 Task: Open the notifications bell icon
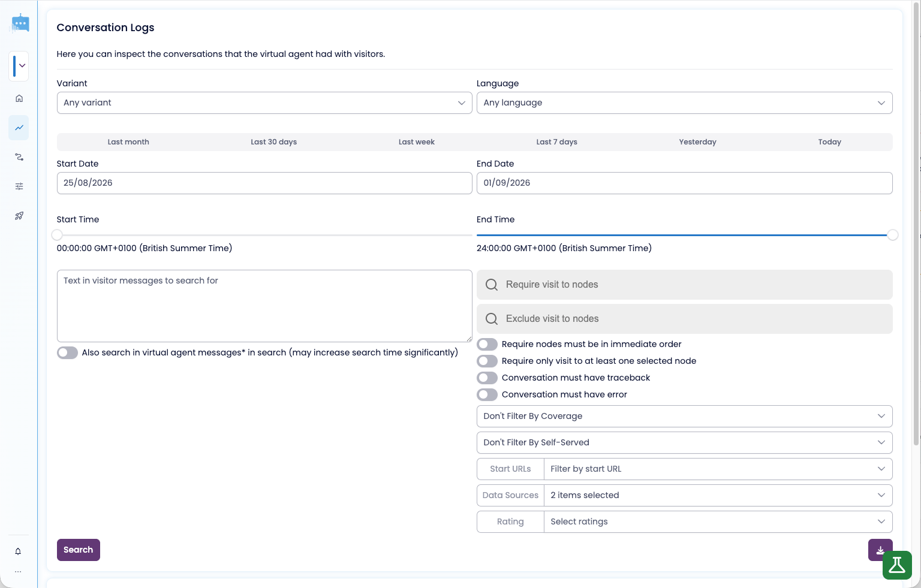(x=18, y=551)
